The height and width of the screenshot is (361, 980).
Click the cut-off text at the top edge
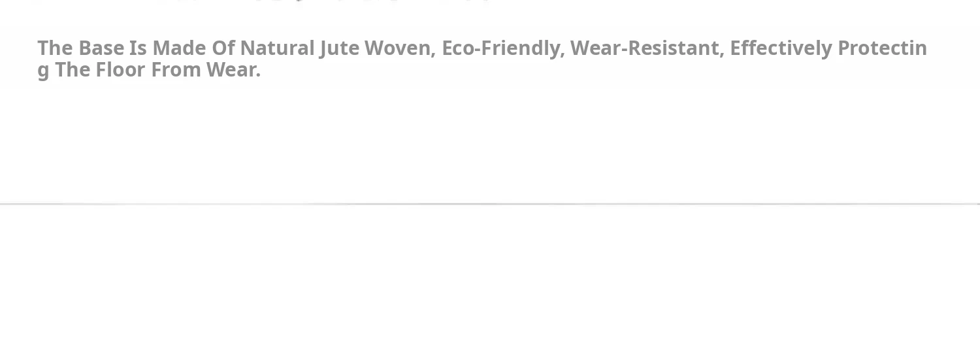coord(327,2)
